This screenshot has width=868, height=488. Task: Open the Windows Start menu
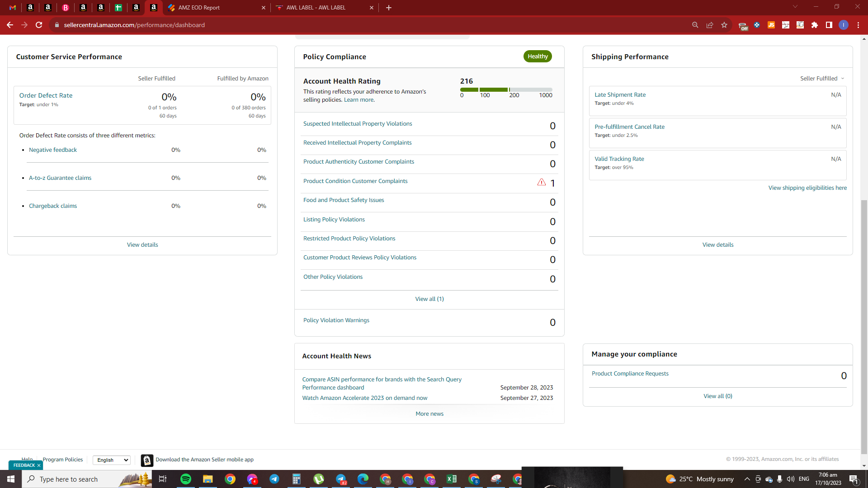(x=11, y=479)
